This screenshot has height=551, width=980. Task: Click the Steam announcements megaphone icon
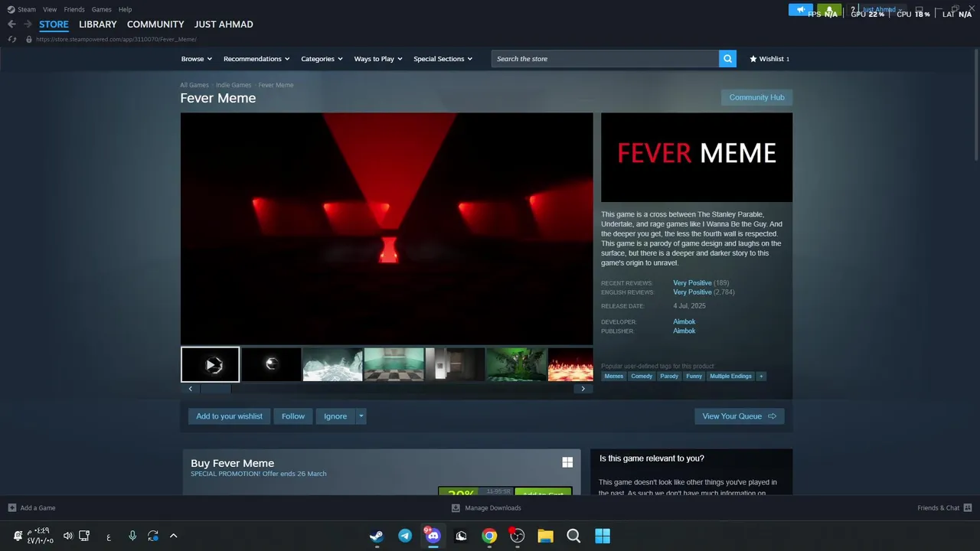[x=801, y=10]
